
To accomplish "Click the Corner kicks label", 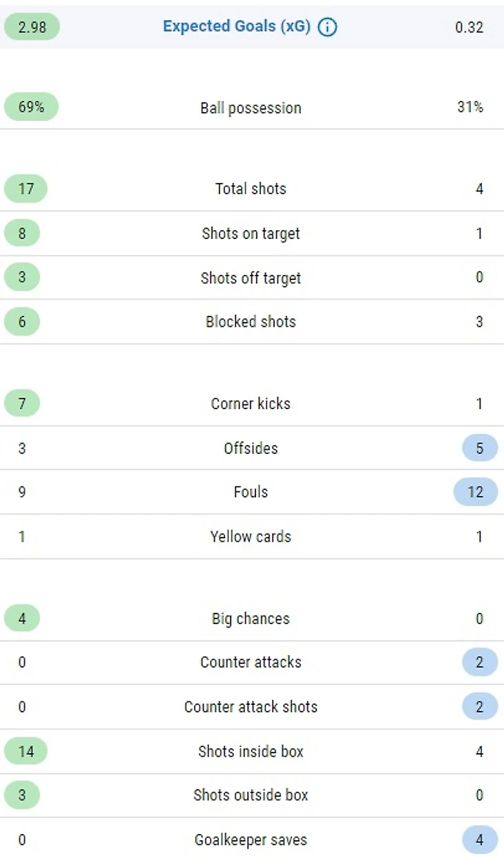I will pyautogui.click(x=251, y=404).
